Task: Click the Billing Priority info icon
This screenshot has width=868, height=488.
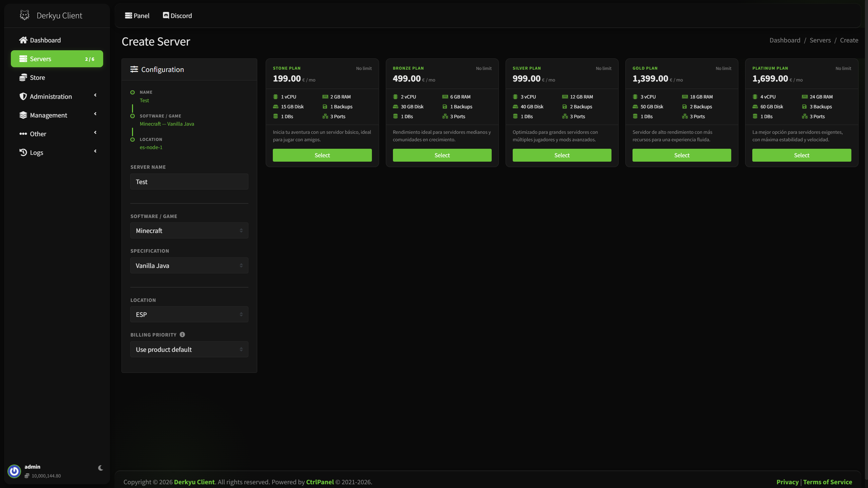Action: pos(182,335)
